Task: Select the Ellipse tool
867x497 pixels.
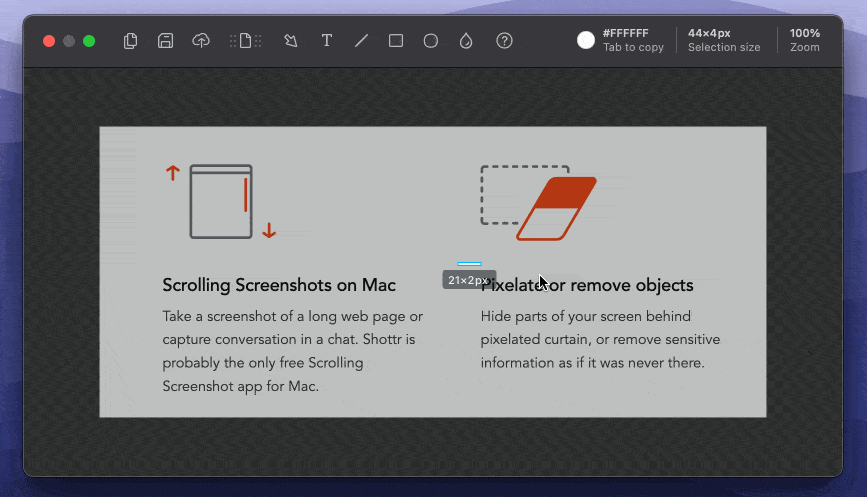Action: [431, 41]
